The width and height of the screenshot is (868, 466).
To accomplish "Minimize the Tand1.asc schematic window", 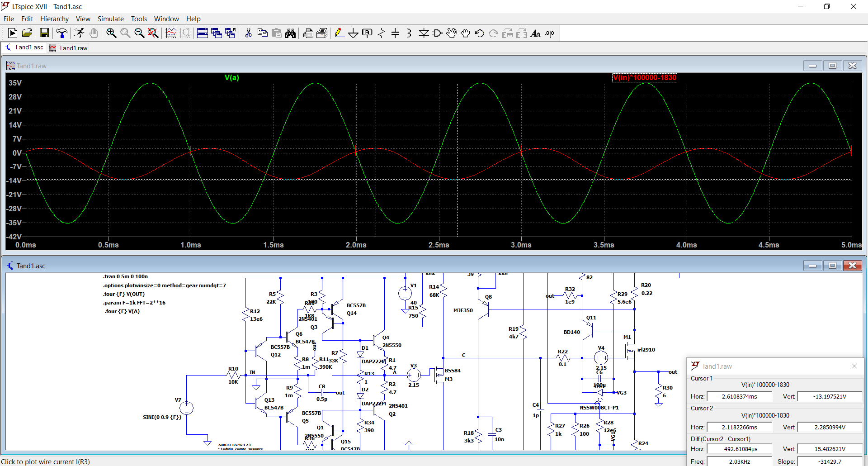I will coord(812,266).
